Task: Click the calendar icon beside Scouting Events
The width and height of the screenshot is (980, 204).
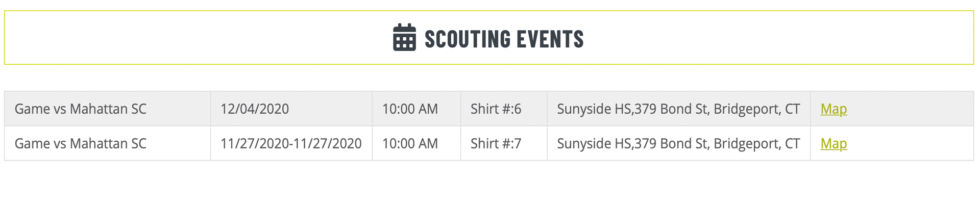Action: pos(404,37)
